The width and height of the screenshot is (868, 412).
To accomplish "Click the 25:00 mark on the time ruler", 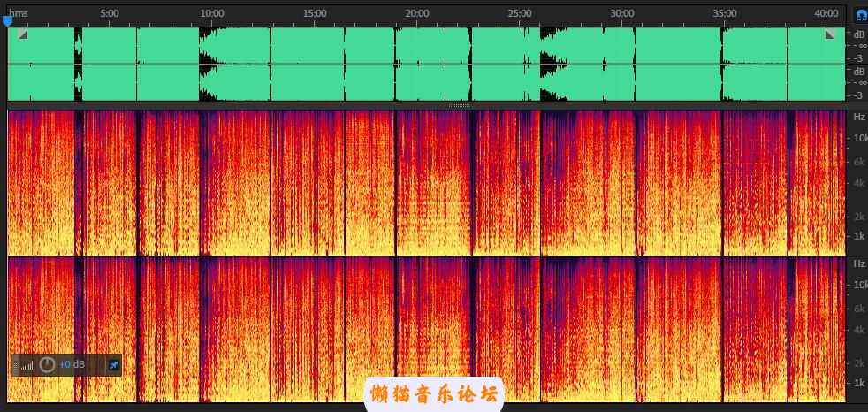I will 520,13.
